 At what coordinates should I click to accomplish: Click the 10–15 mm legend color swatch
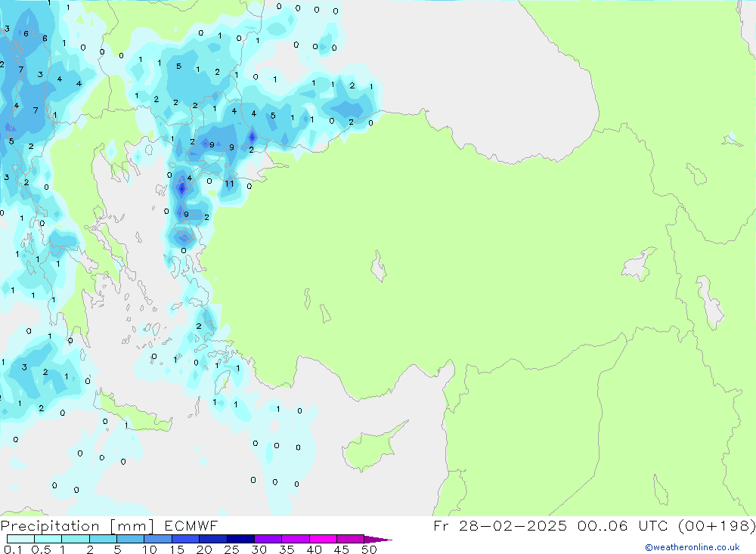click(x=158, y=539)
